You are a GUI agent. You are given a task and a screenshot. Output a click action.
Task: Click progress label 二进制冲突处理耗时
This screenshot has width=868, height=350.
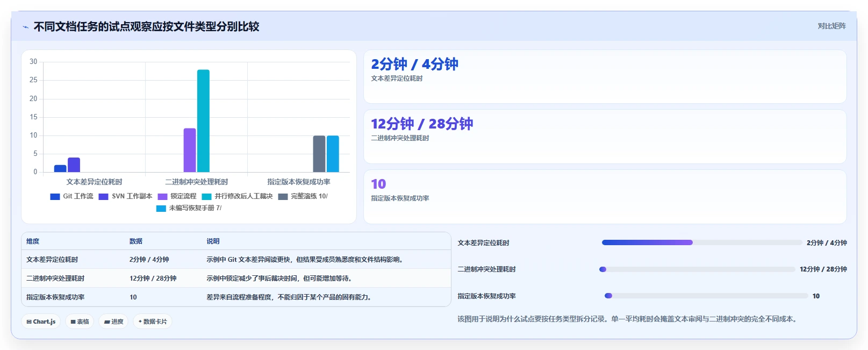tap(486, 269)
